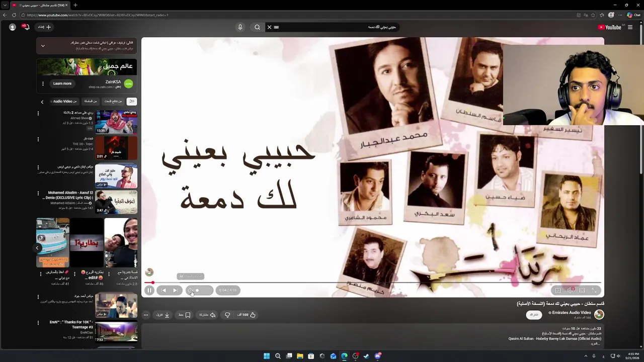Pause the video with the pause button
The width and height of the screenshot is (644, 362).
click(149, 290)
